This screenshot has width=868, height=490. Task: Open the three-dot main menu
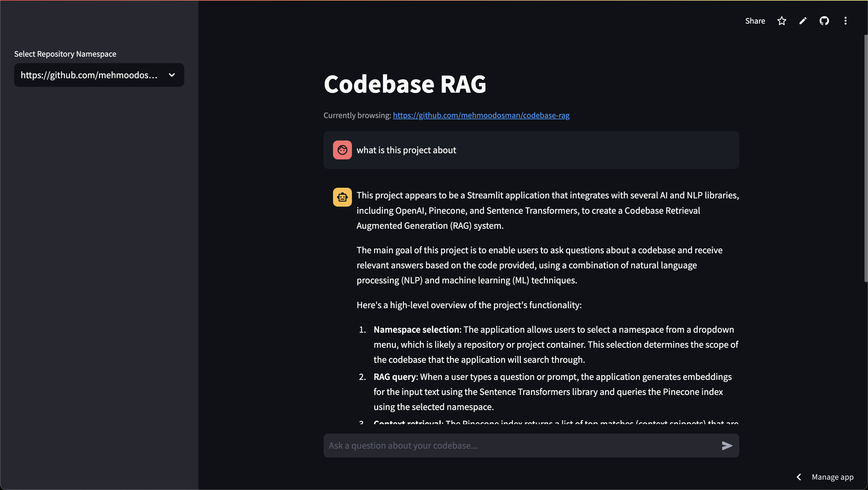846,21
